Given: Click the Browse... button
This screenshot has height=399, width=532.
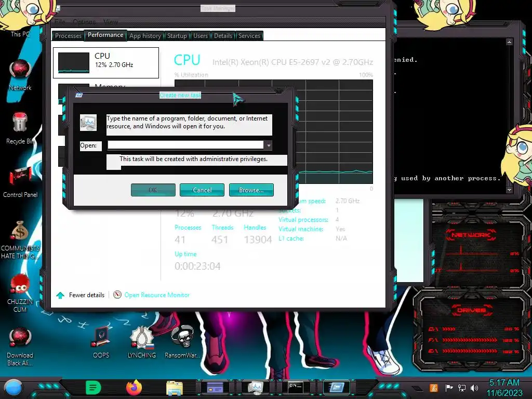Looking at the screenshot, I should 251,190.
